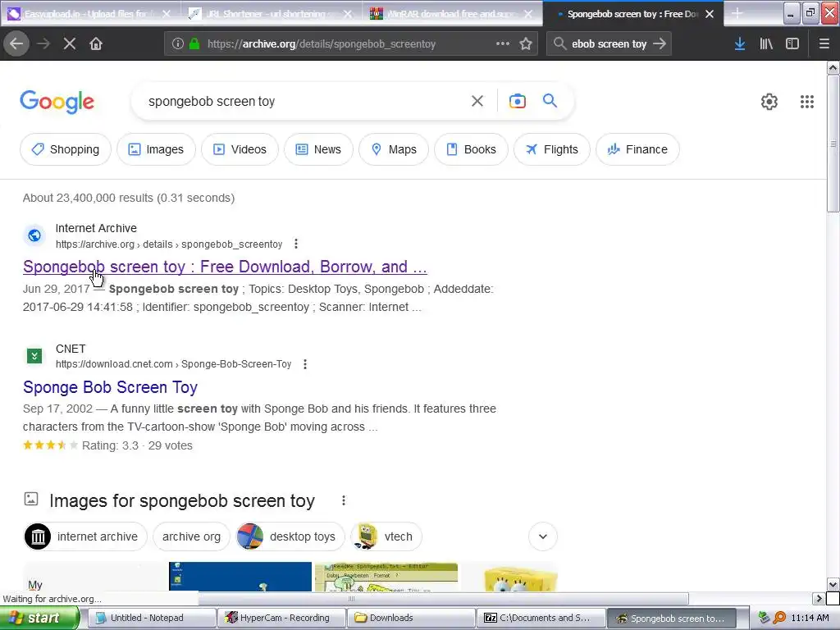Filter results by Videos

(240, 149)
